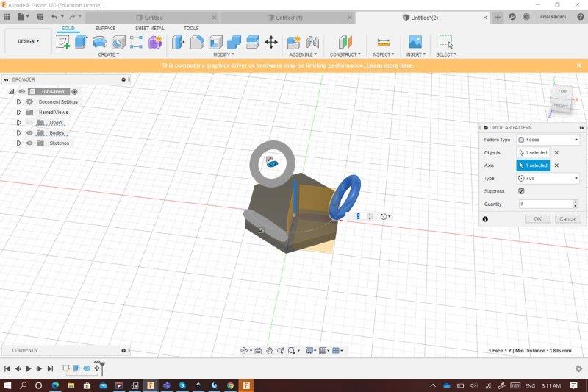Click the Insert image icon
This screenshot has width=588, height=392.
[415, 42]
